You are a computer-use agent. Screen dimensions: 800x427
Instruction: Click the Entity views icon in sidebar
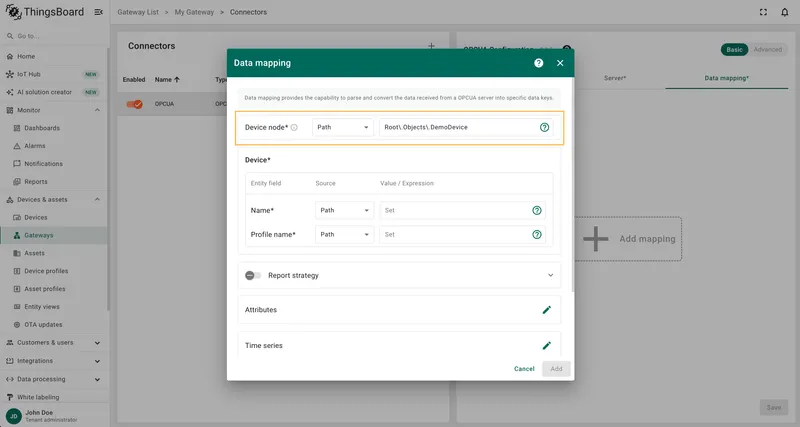click(x=17, y=307)
